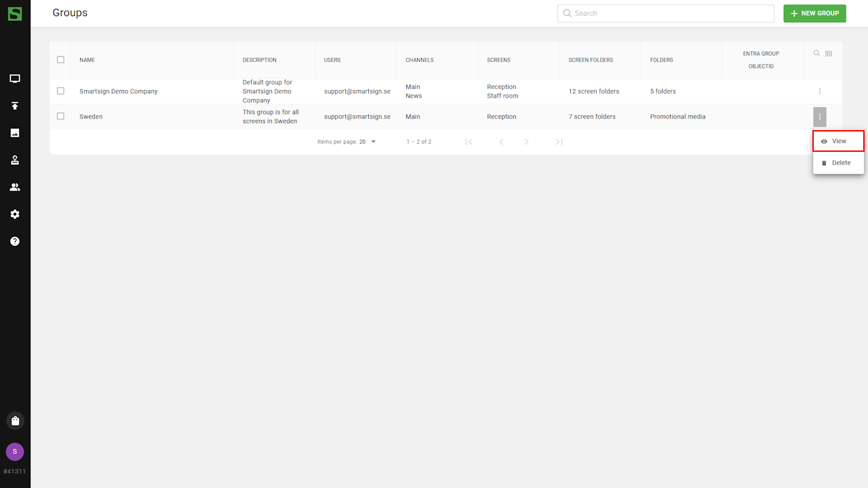The height and width of the screenshot is (488, 868).
Task: Open the Users and groups icon
Action: click(x=15, y=187)
